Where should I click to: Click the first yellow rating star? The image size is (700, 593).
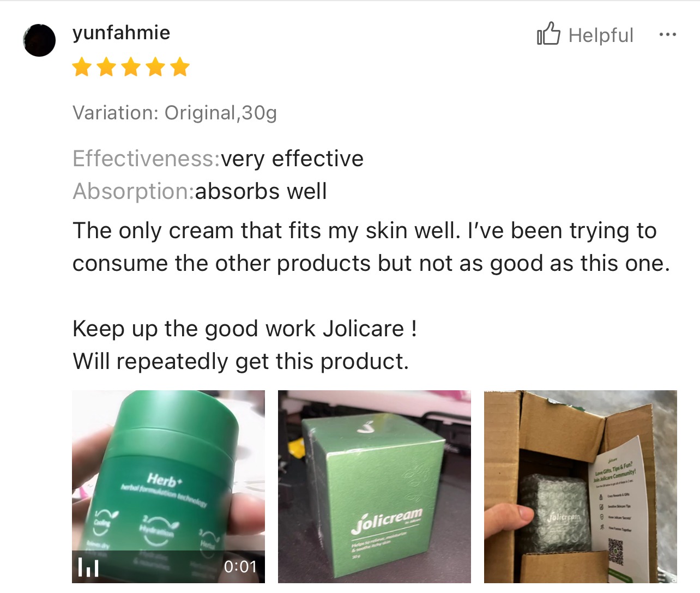pos(82,68)
